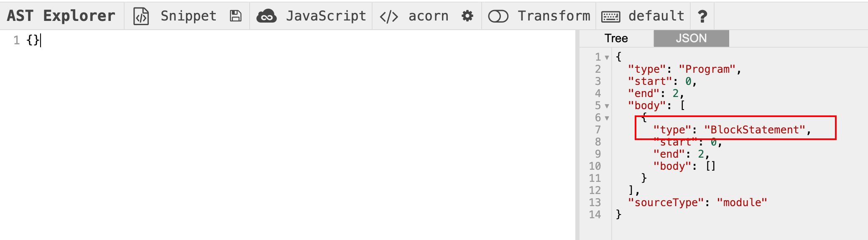Open the default keymap menu
This screenshot has height=240, width=868.
(x=656, y=16)
